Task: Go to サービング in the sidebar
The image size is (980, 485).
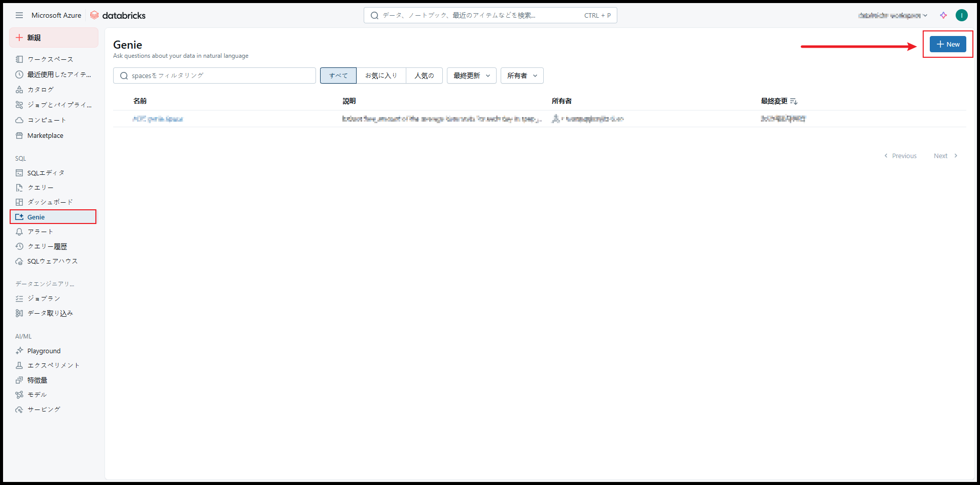Action: [44, 409]
